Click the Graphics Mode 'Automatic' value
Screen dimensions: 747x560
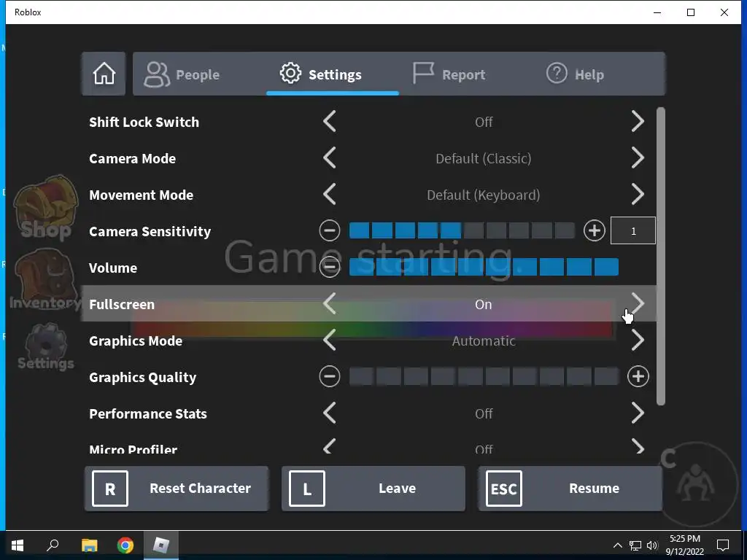484,341
